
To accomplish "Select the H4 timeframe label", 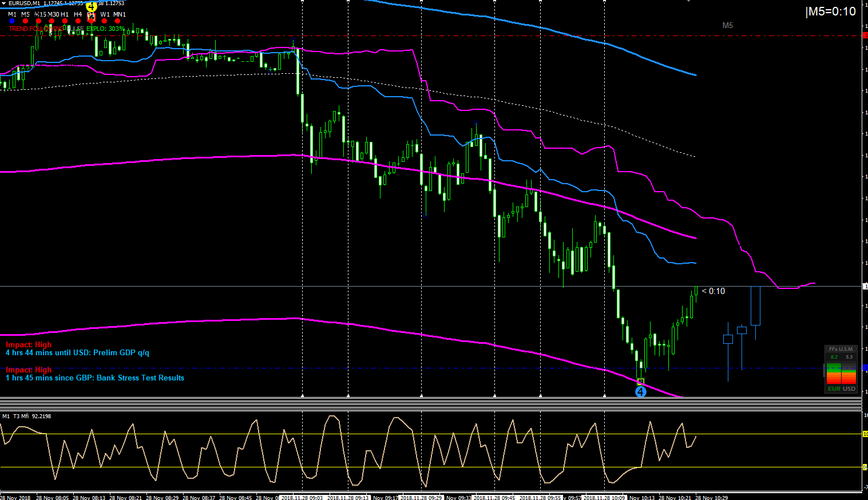I will (78, 14).
